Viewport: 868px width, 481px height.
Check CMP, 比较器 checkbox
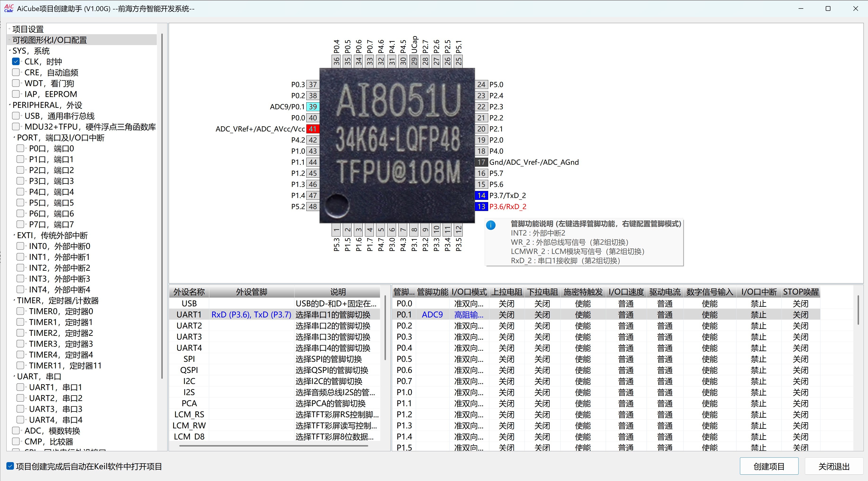16,441
